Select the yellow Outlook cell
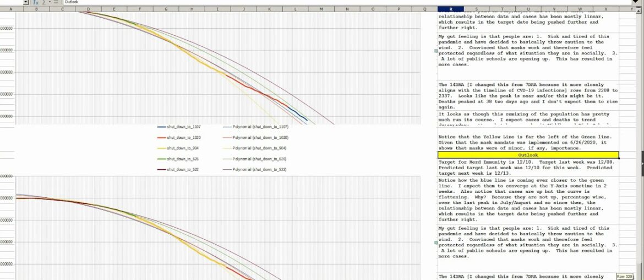This screenshot has height=280, width=644. click(x=528, y=155)
